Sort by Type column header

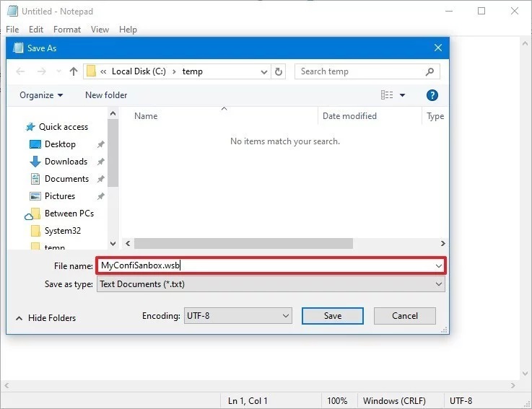point(435,116)
